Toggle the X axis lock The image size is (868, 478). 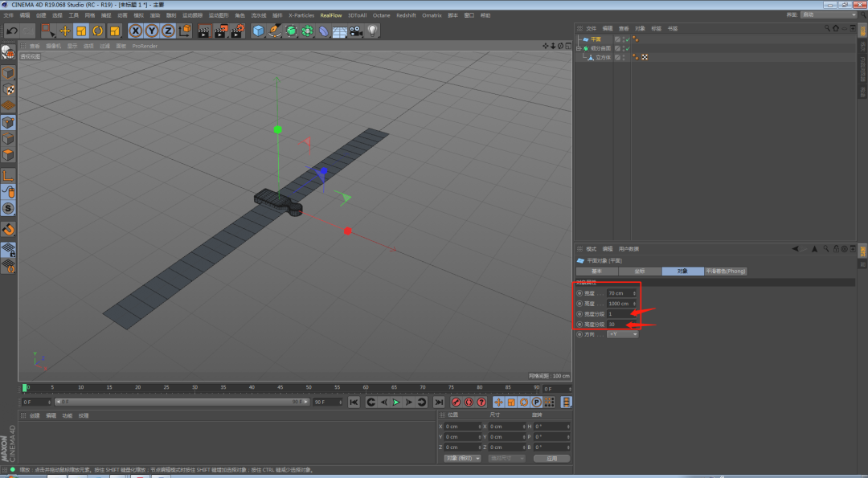pyautogui.click(x=135, y=31)
